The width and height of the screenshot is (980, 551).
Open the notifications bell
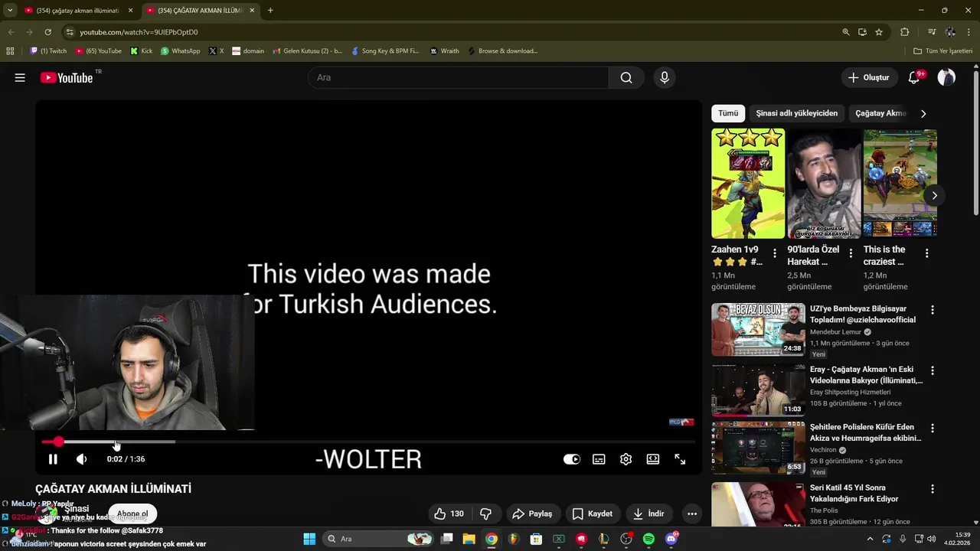pos(914,77)
